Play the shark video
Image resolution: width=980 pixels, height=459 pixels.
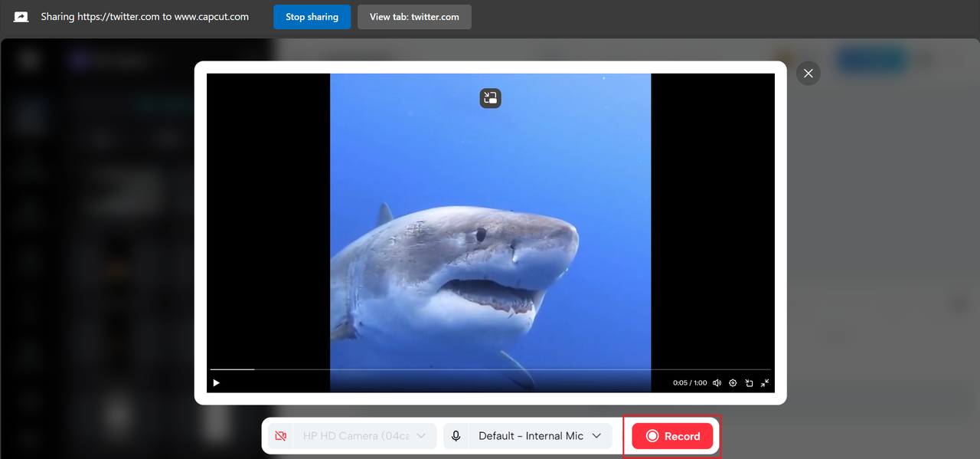click(217, 382)
